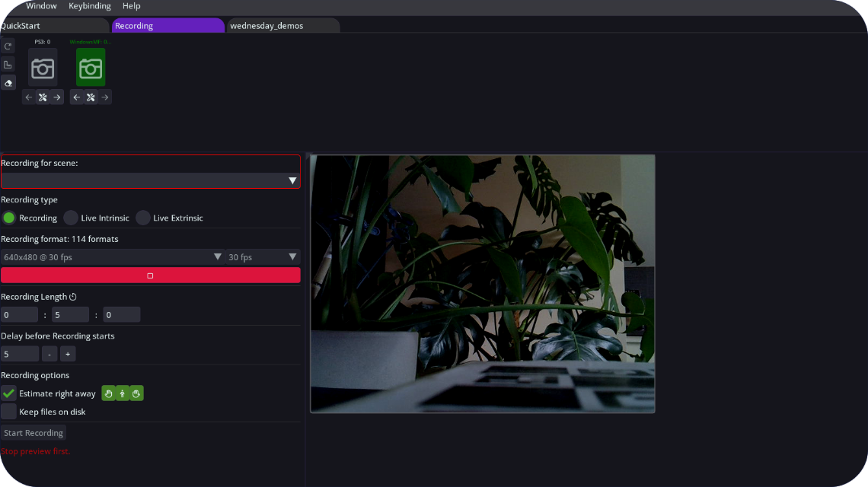Toggle the body tracking person icon
This screenshot has height=487, width=868.
pyautogui.click(x=123, y=393)
